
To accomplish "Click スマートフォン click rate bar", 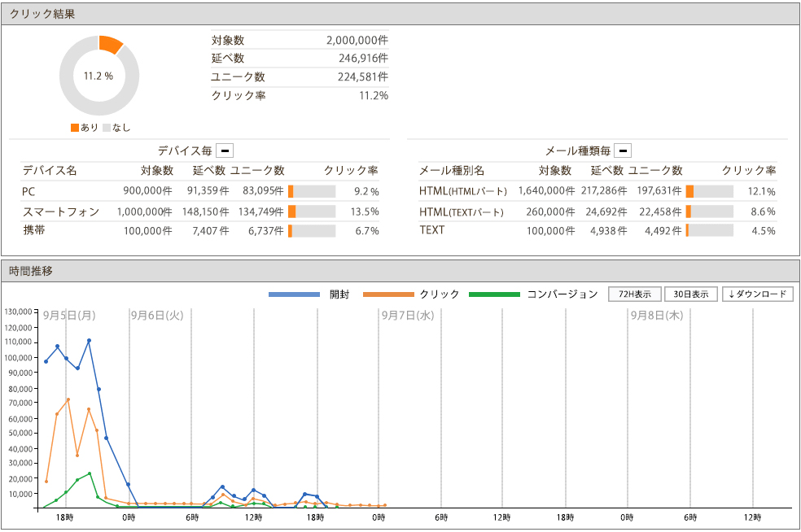I will (x=312, y=211).
